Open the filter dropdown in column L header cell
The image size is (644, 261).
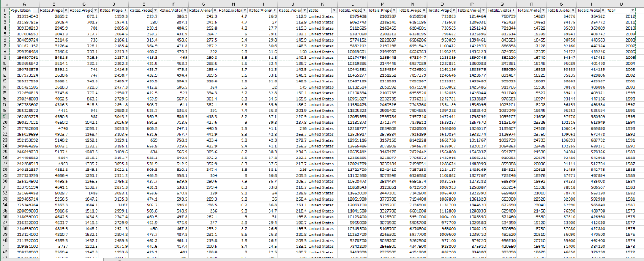click(x=364, y=9)
